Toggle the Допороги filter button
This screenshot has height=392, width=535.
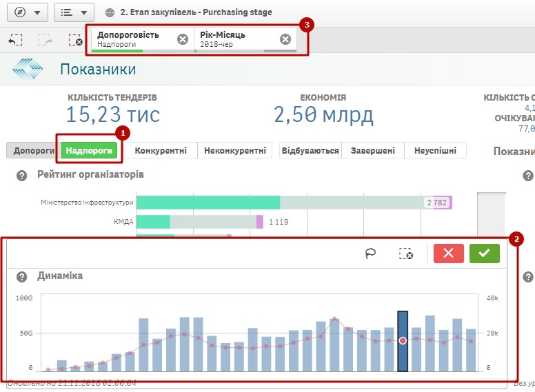(32, 150)
